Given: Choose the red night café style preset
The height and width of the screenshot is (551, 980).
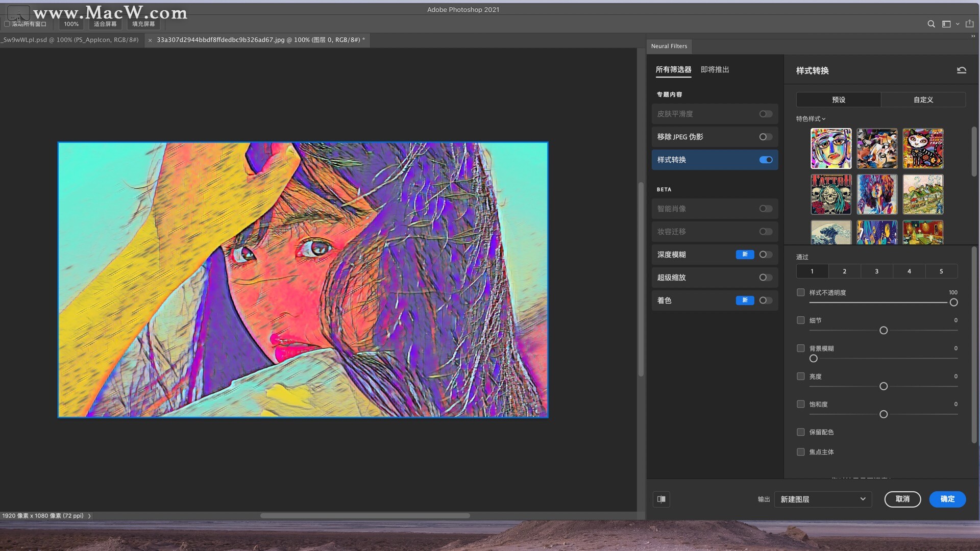Looking at the screenshot, I should (923, 233).
